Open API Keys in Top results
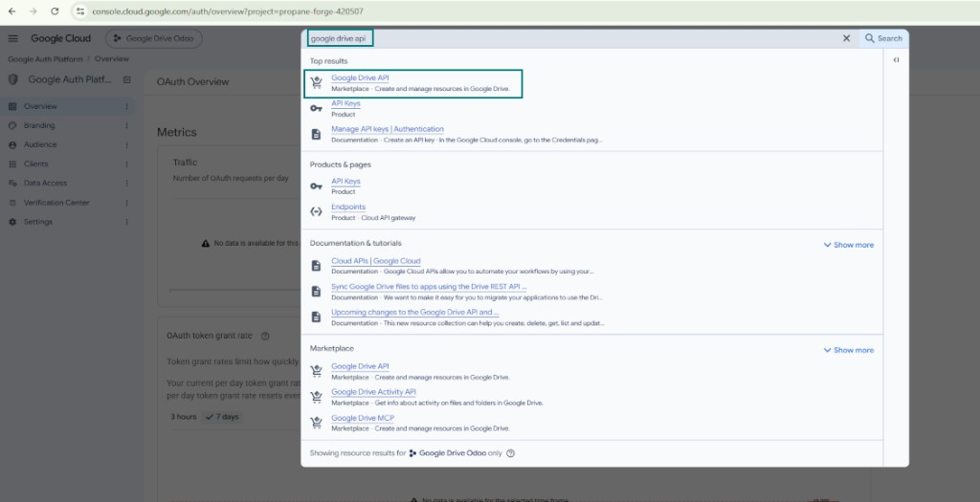Image resolution: width=980 pixels, height=502 pixels. pyautogui.click(x=345, y=103)
